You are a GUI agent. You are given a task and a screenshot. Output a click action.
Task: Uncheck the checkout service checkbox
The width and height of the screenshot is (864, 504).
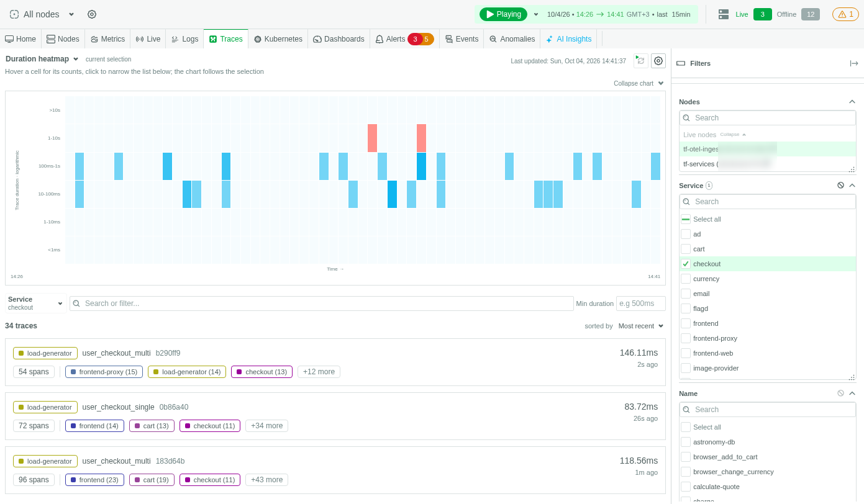point(686,264)
